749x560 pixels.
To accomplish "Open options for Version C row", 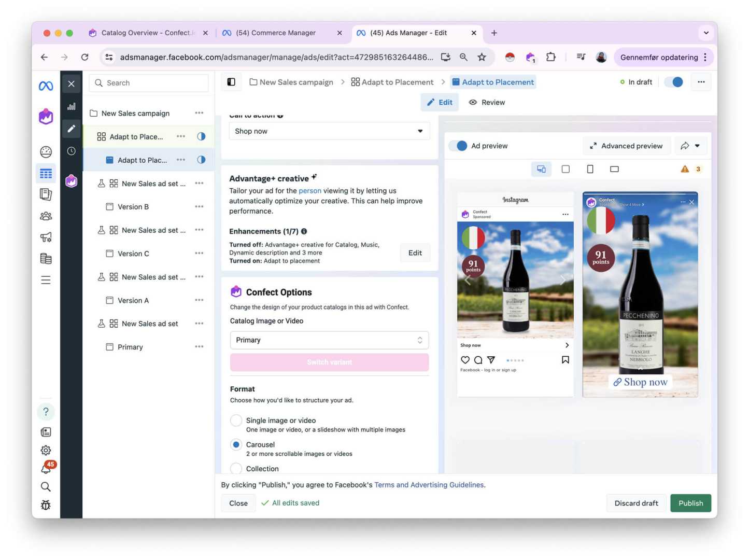I will click(199, 253).
